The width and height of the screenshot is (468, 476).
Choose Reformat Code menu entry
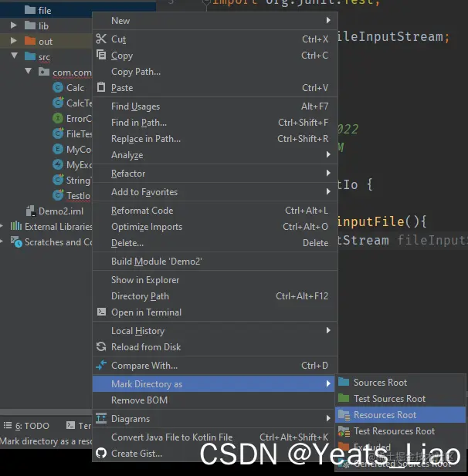point(215,211)
